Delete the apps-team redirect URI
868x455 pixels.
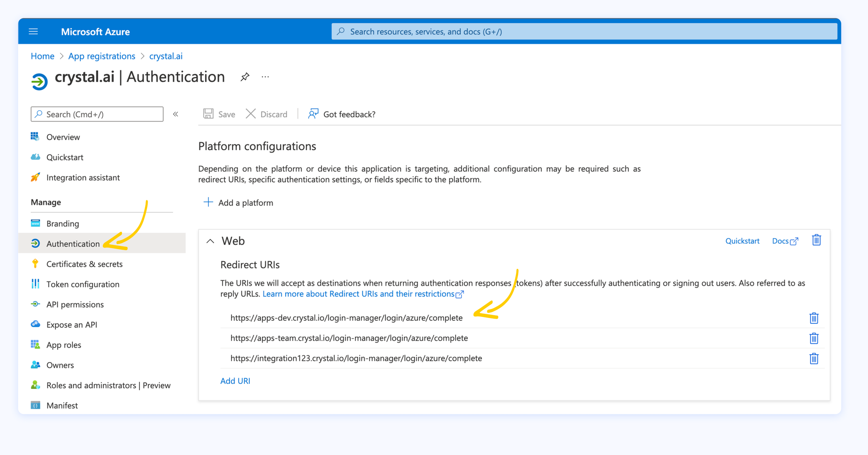(x=814, y=338)
